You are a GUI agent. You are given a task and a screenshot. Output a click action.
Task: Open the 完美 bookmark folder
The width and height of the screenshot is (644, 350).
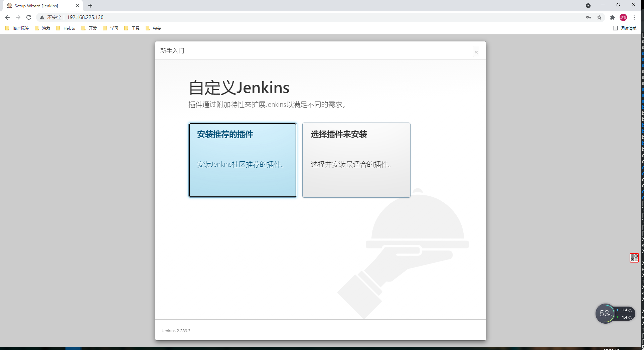pyautogui.click(x=153, y=28)
